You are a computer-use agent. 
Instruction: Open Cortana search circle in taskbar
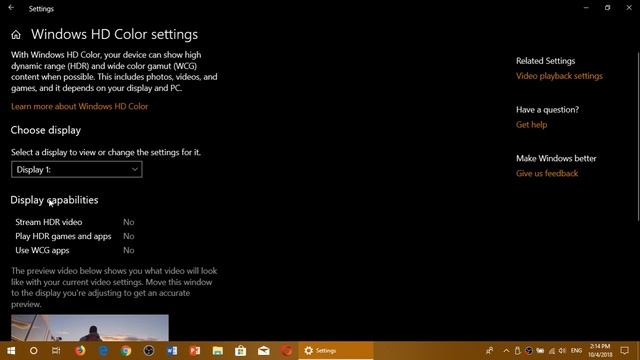coord(33,351)
